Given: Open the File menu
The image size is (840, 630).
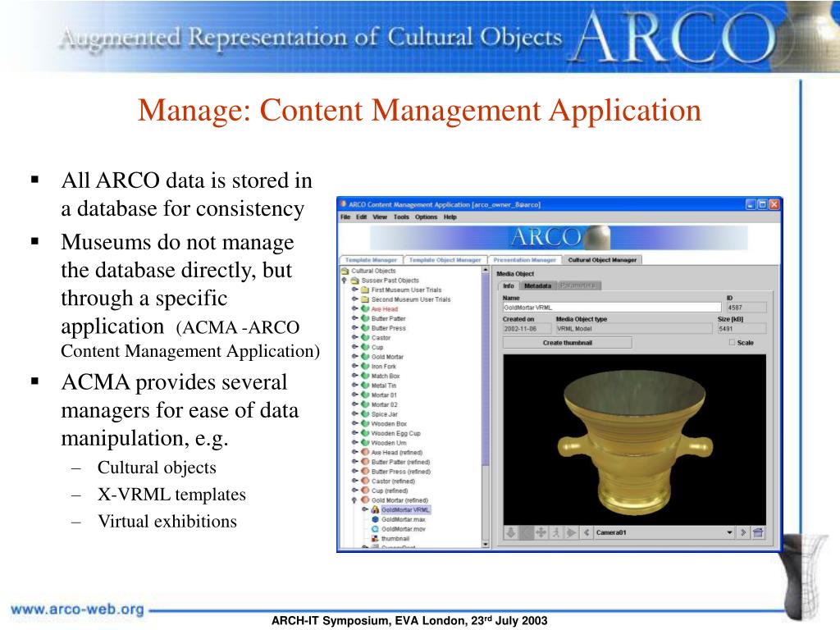Looking at the screenshot, I should pos(345,217).
